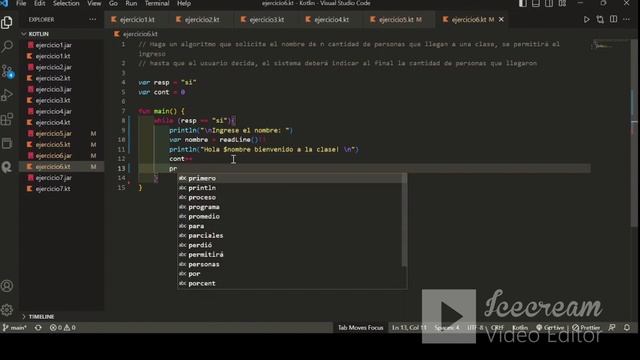Viewport: 640px width, 360px height.
Task: Open the Help menu
Action: tap(184, 3)
